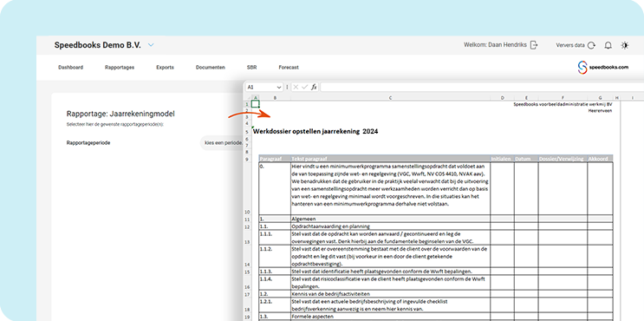Click the logout icon next to Daan Hendriks
644x321 pixels.
click(x=534, y=45)
